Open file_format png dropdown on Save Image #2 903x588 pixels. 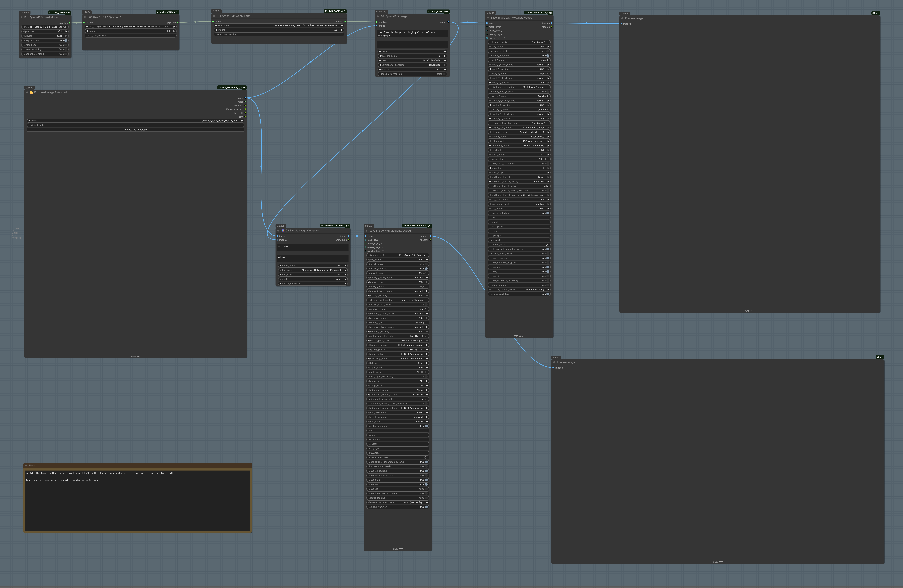pyautogui.click(x=519, y=47)
